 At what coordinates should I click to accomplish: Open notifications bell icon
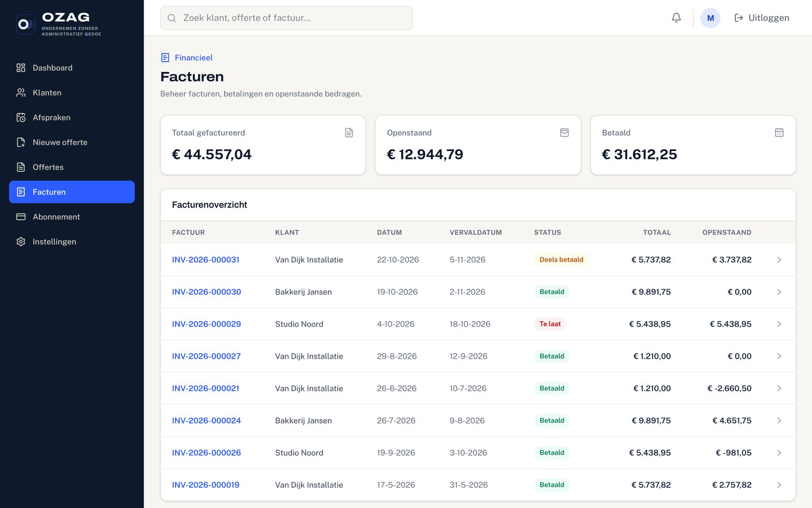(x=676, y=18)
